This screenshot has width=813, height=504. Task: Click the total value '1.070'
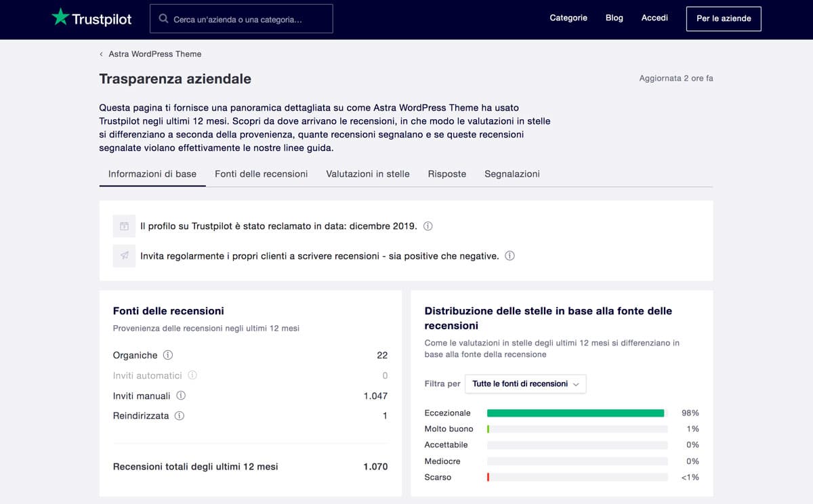coord(375,467)
